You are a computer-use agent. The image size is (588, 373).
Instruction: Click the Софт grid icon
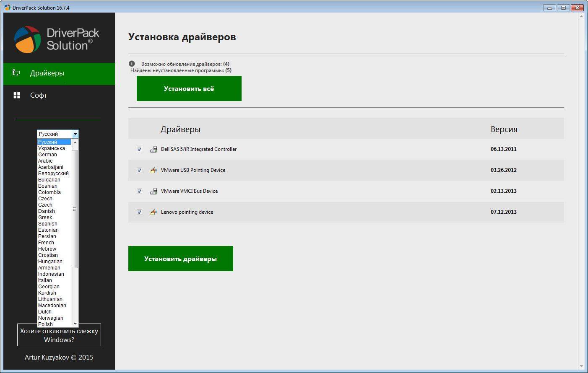pos(17,95)
